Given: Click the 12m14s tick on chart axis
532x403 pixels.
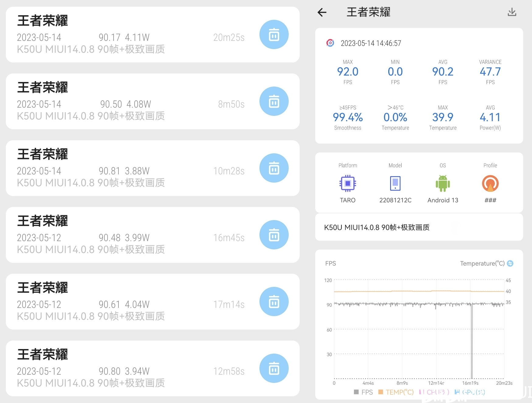Looking at the screenshot, I should click(x=436, y=383).
